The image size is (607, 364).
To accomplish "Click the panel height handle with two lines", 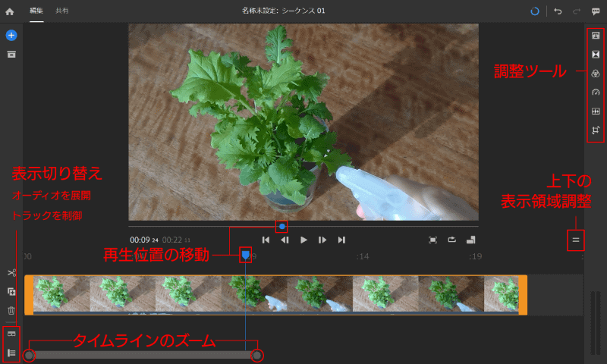I will (x=576, y=240).
